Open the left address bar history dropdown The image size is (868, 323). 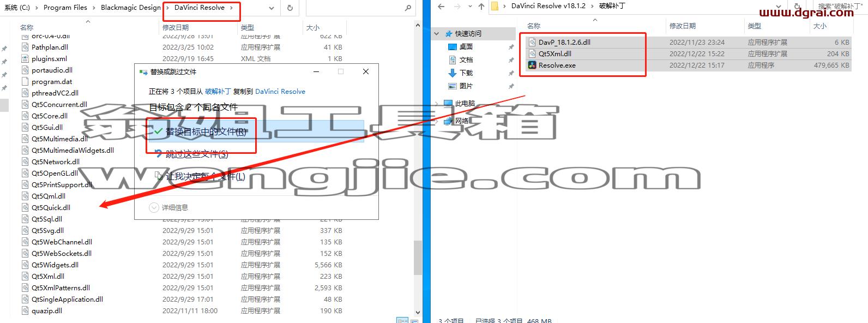tap(272, 8)
